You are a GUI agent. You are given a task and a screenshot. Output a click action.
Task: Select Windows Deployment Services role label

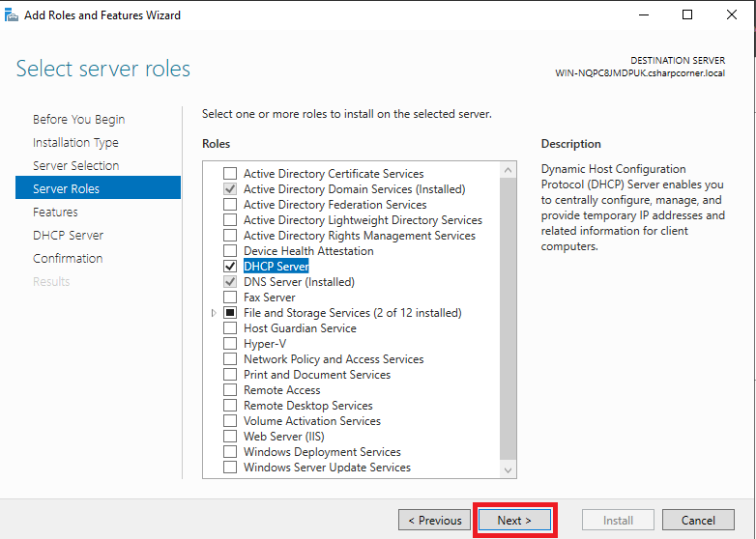[x=322, y=452]
